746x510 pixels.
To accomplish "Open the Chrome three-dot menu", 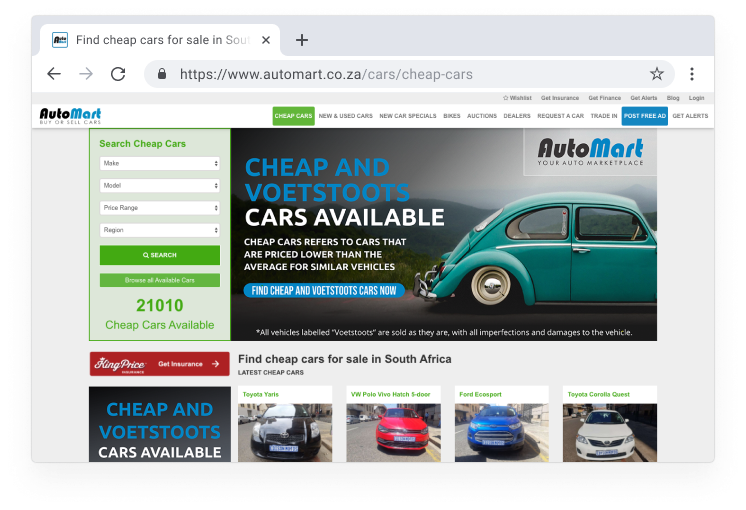I will tap(692, 74).
